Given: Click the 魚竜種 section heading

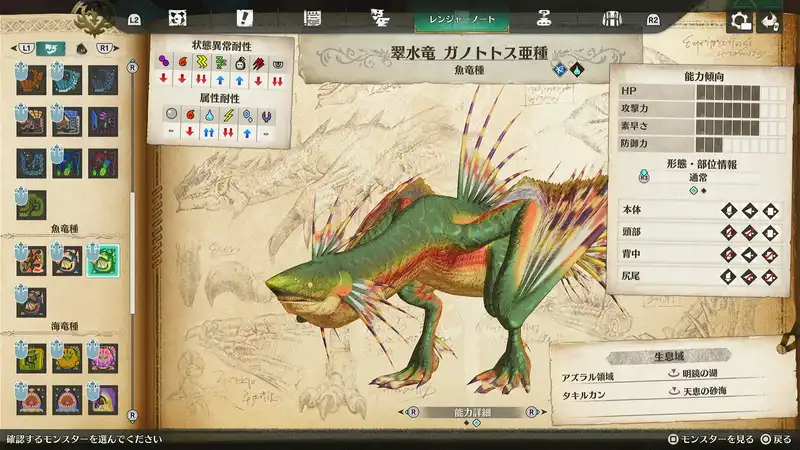Looking at the screenshot, I should point(65,229).
